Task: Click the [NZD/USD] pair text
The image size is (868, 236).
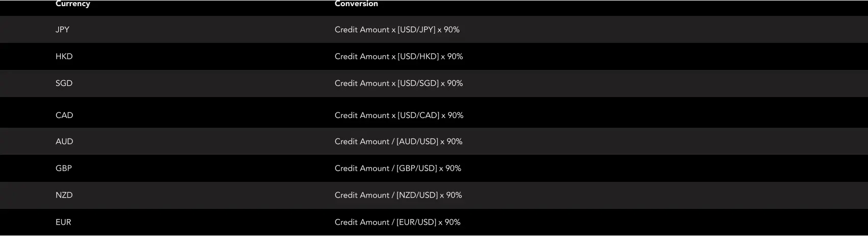Action: point(417,195)
